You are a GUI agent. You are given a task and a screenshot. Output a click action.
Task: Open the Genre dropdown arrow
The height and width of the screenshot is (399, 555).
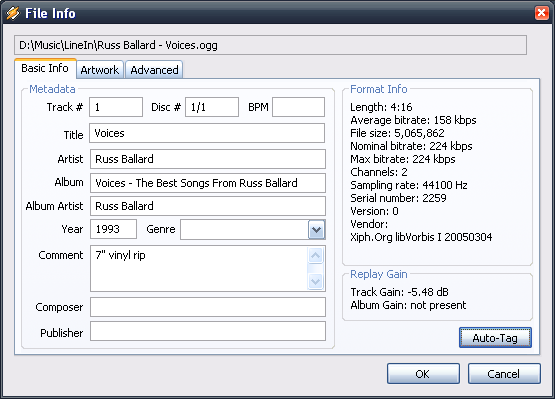tap(316, 230)
